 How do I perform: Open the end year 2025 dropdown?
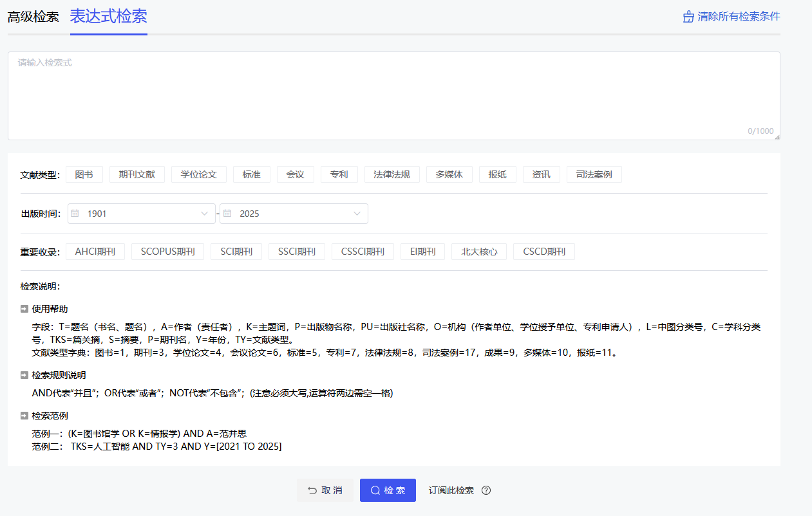point(357,213)
